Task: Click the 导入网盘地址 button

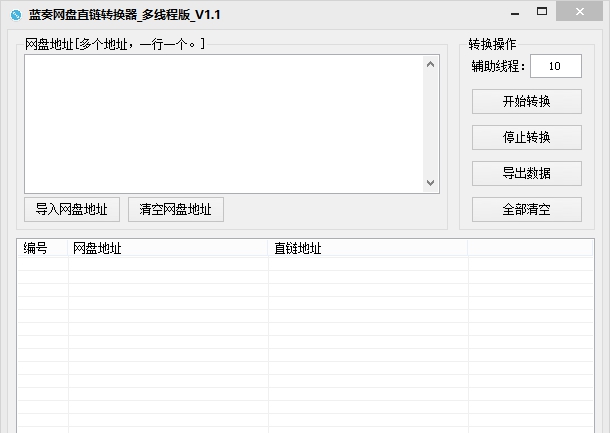Action: [x=72, y=209]
